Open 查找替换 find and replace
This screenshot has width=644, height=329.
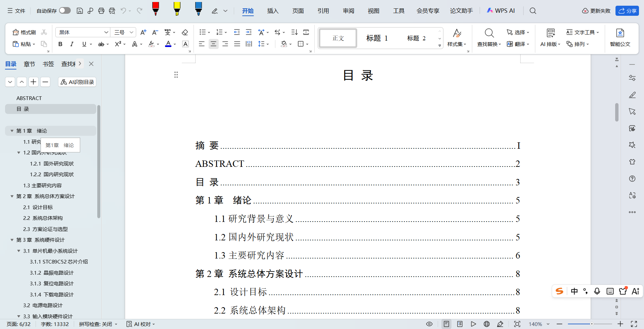tap(489, 38)
